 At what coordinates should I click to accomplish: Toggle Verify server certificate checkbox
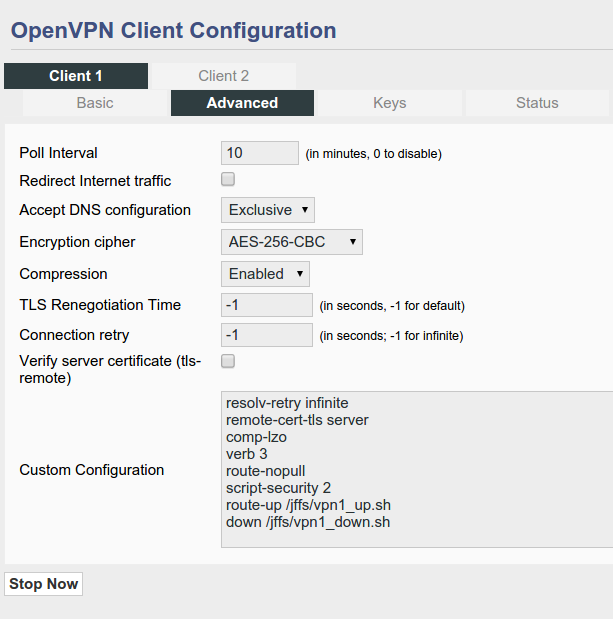tap(228, 361)
